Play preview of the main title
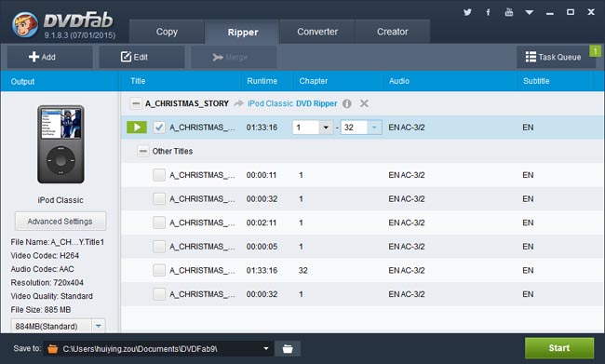Screen dimensions: 605x364 tap(137, 127)
